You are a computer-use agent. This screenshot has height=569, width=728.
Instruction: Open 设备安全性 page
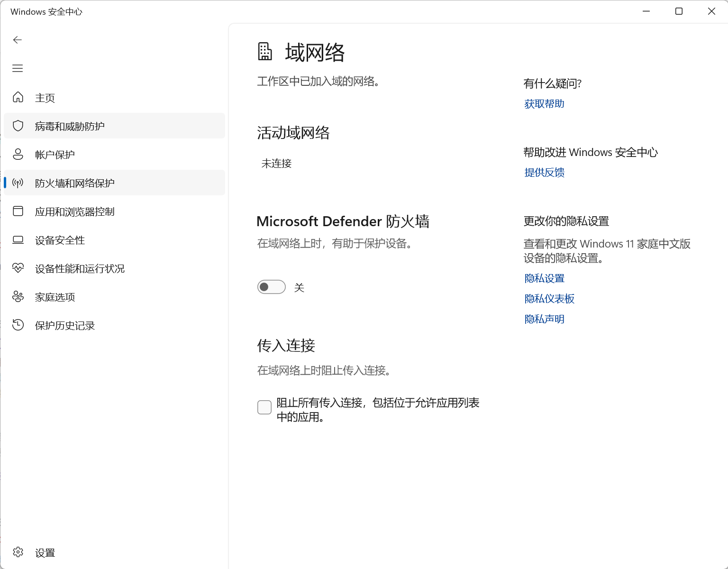(114, 240)
